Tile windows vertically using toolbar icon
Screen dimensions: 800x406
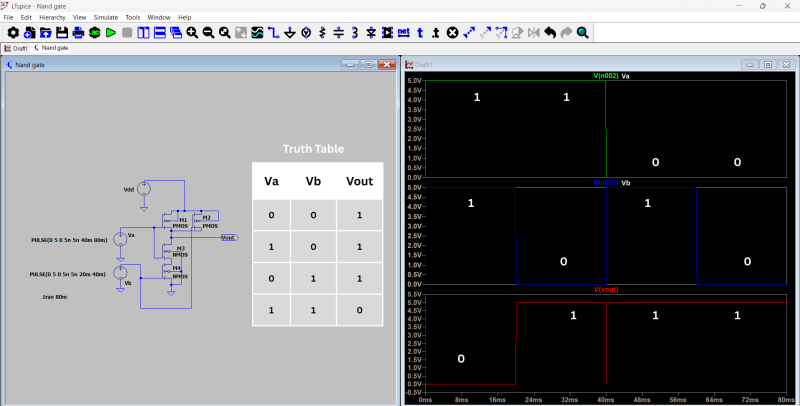pyautogui.click(x=143, y=33)
